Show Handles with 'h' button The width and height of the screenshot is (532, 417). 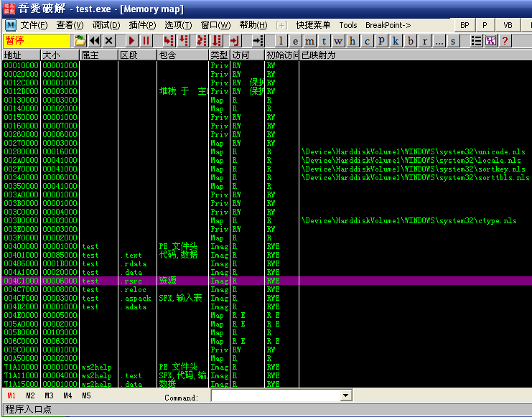coord(353,41)
